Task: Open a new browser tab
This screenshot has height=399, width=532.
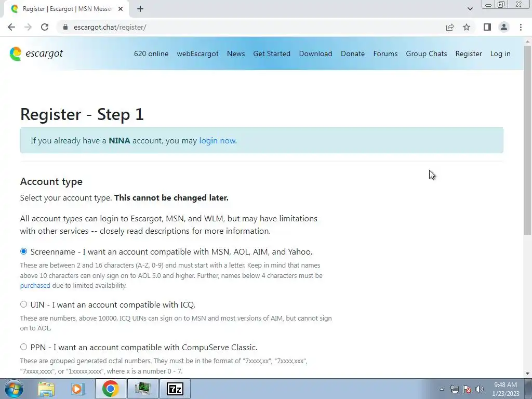Action: (140, 9)
